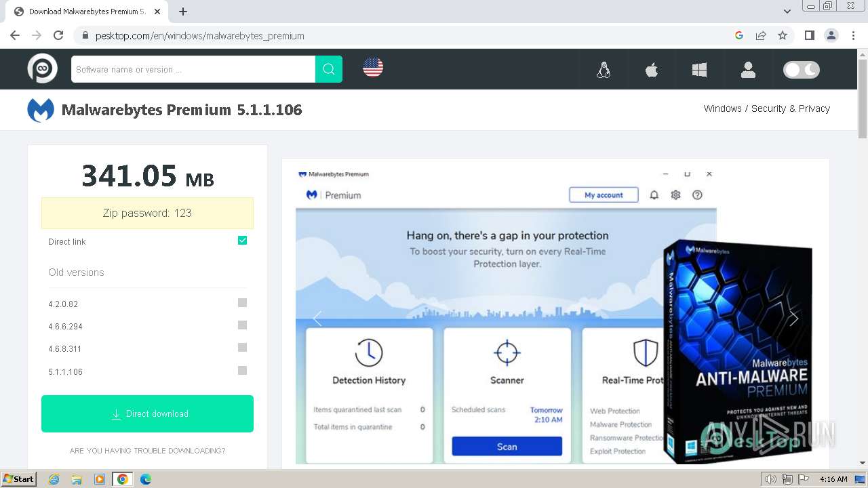Click the 4:16 AM system clock

pos(833,479)
